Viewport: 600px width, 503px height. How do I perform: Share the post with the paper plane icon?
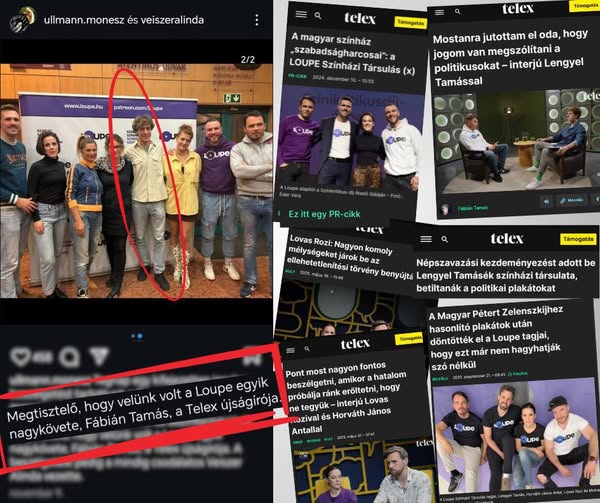pos(99,356)
